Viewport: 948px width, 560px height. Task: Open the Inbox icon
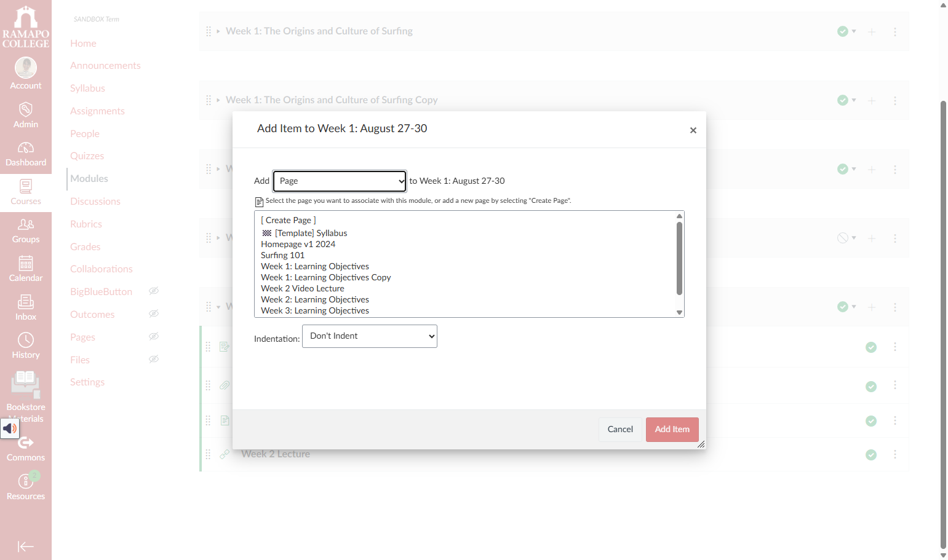[x=26, y=302]
